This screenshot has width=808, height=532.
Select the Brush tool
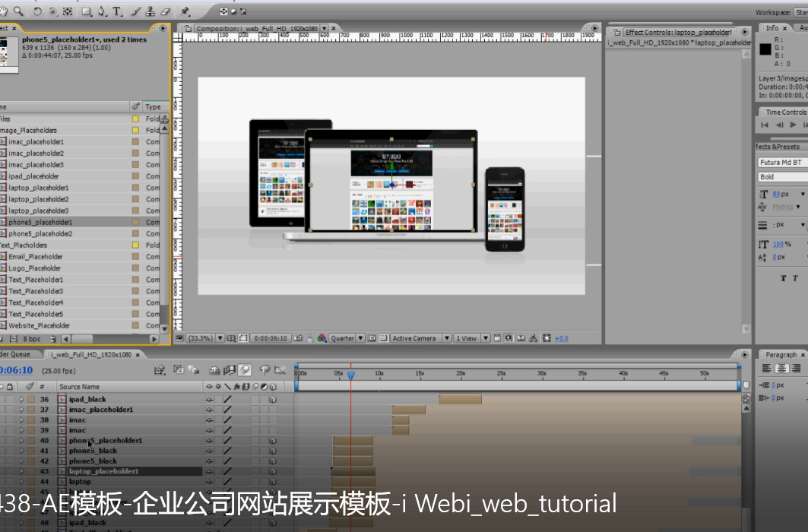135,11
